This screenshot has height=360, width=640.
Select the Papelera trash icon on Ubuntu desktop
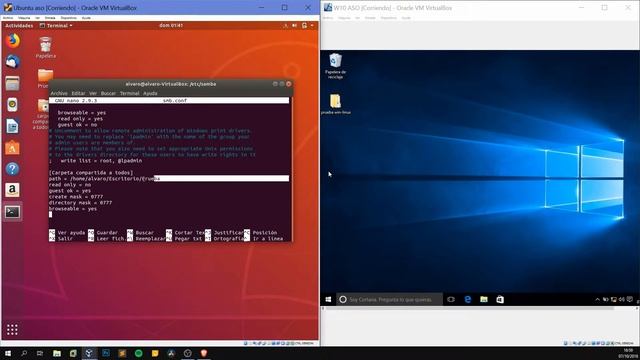45,47
